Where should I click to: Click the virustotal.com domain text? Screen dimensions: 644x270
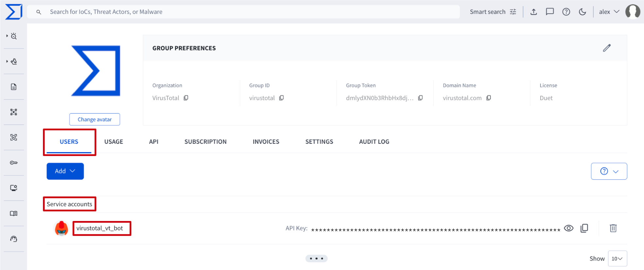[462, 98]
